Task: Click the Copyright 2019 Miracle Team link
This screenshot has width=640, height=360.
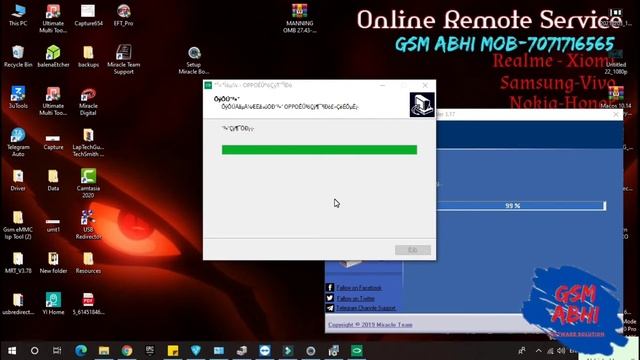Action: coord(370,325)
